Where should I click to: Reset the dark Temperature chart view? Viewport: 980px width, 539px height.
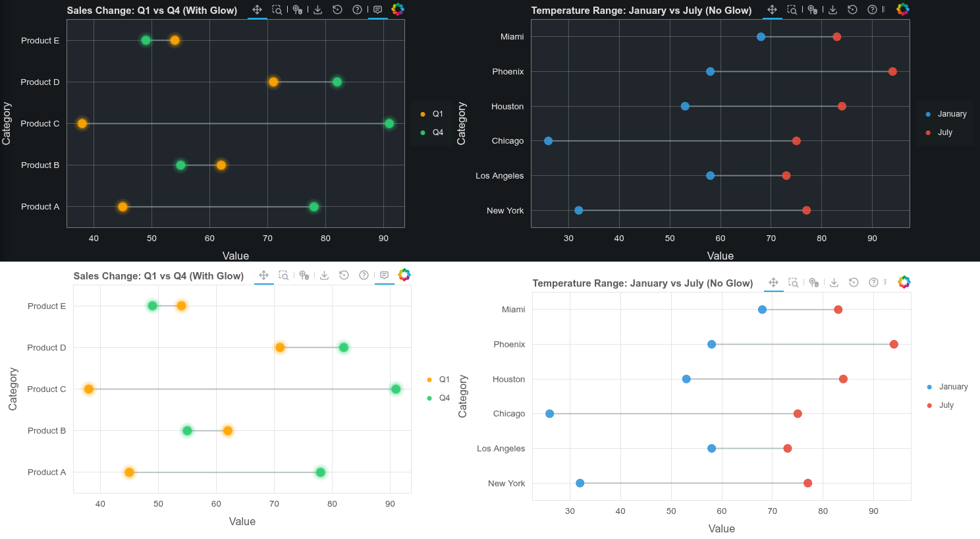coord(852,10)
